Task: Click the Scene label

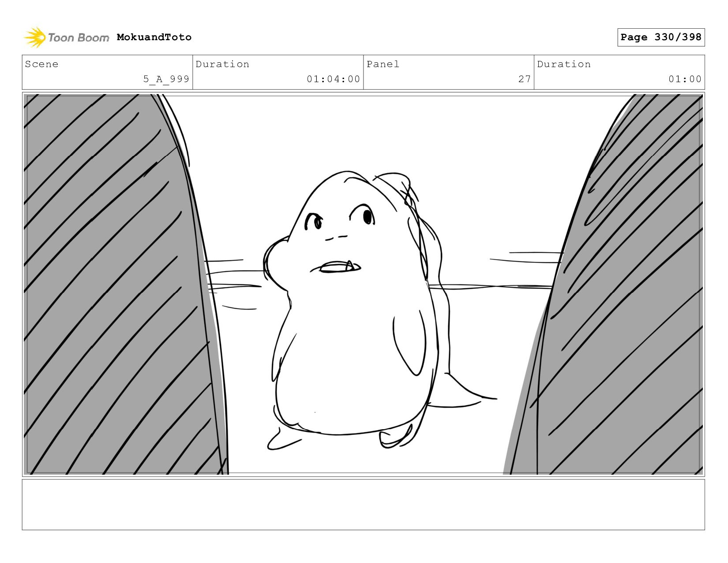Action: [41, 64]
